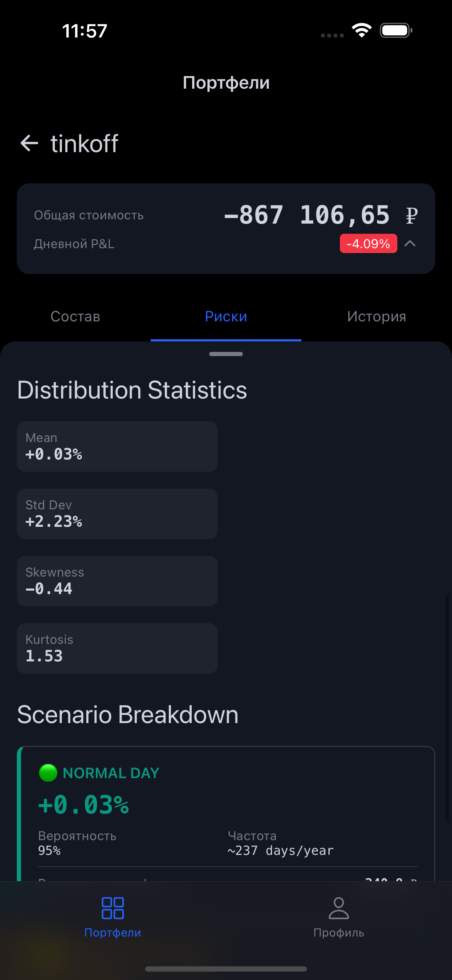The height and width of the screenshot is (980, 452).
Task: Tap the back arrow next to tinkoff
Action: (x=29, y=143)
